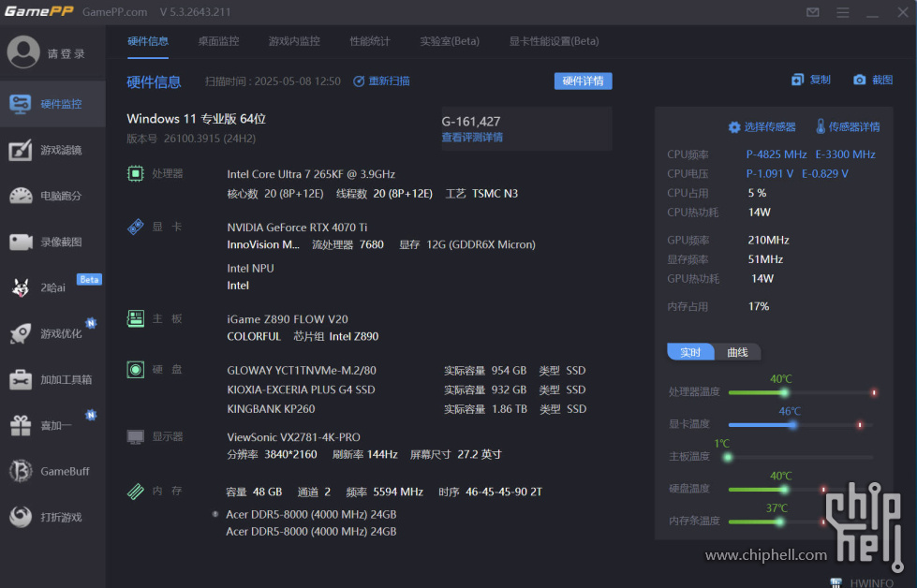Click the 截图 camera icon
917x588 pixels.
point(859,81)
